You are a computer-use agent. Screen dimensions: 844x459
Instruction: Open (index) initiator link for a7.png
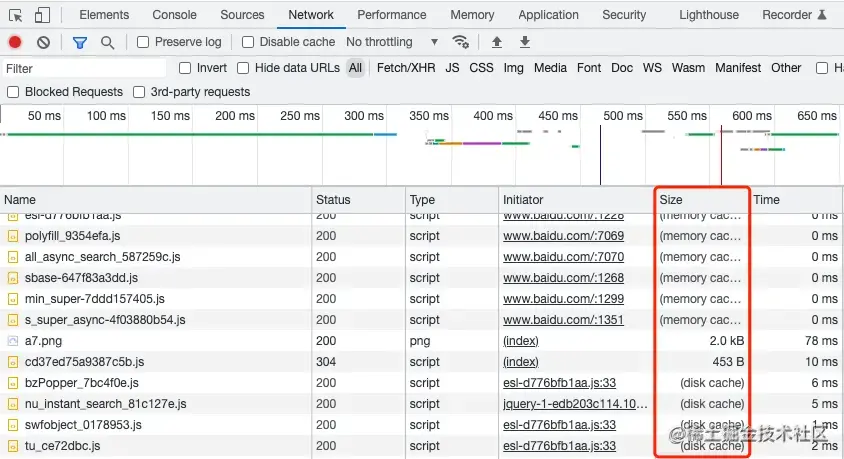click(x=521, y=341)
